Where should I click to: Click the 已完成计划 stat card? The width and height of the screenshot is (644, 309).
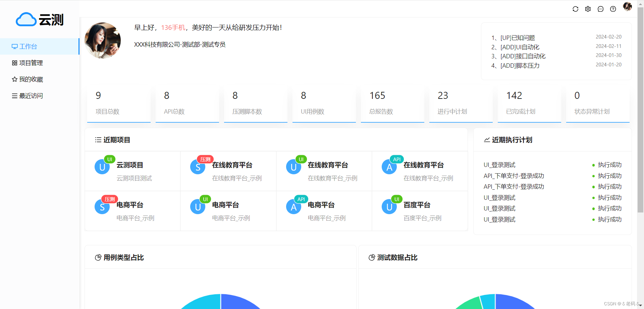pos(529,104)
